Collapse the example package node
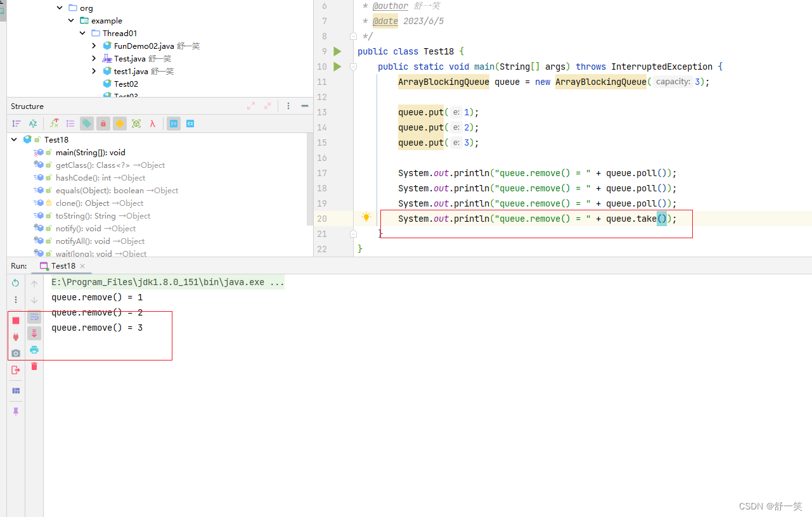 pos(71,20)
